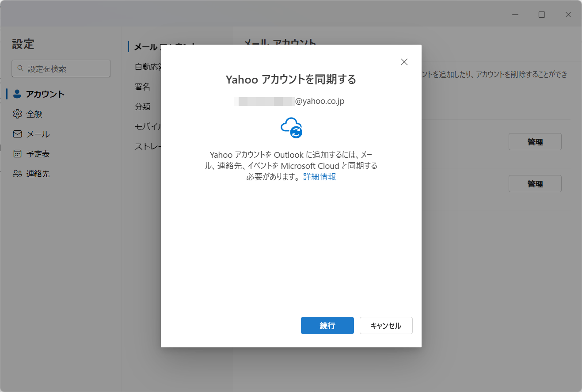Focus the 設定を検索 search field
582x392 pixels.
(61, 69)
